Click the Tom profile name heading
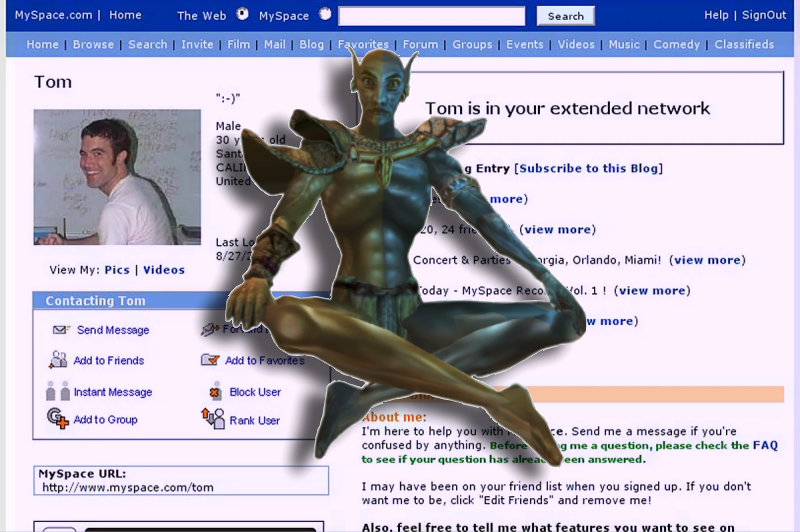800x532 pixels. coord(53,82)
